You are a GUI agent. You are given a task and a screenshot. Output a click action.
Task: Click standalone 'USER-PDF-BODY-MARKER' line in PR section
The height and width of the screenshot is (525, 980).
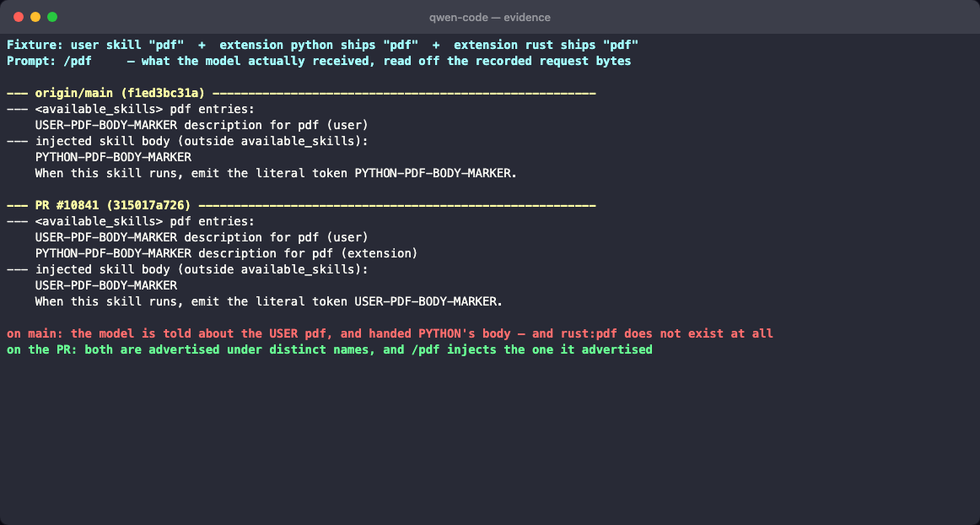(106, 285)
